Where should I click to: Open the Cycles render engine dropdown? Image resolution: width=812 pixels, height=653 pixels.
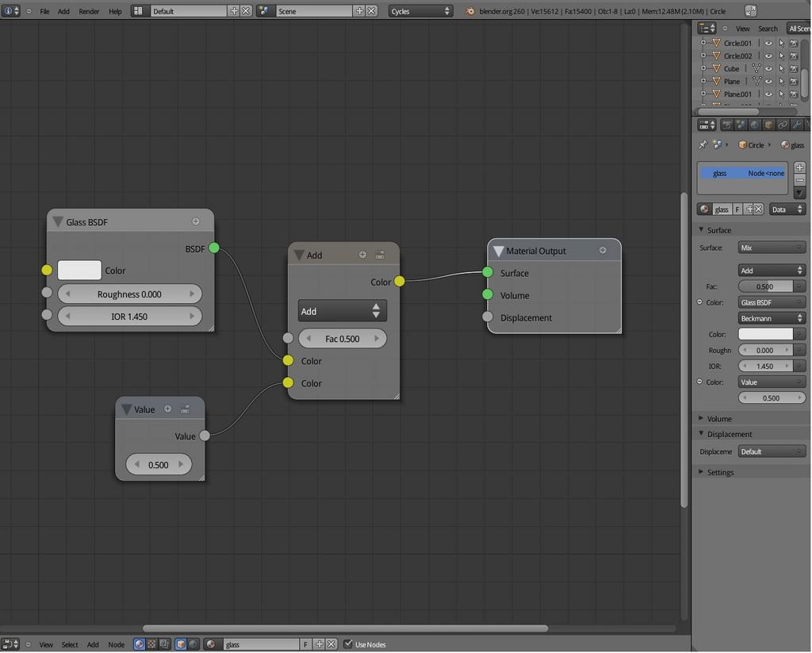(420, 11)
